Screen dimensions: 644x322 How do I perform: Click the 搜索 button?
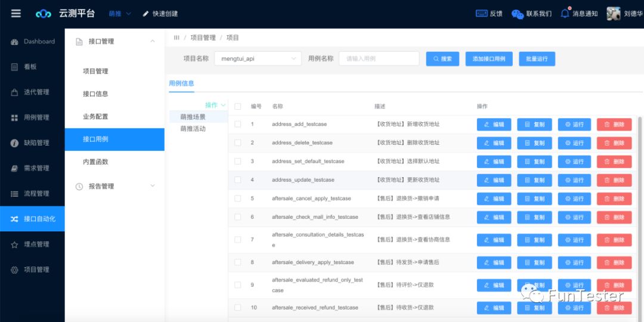(x=442, y=58)
